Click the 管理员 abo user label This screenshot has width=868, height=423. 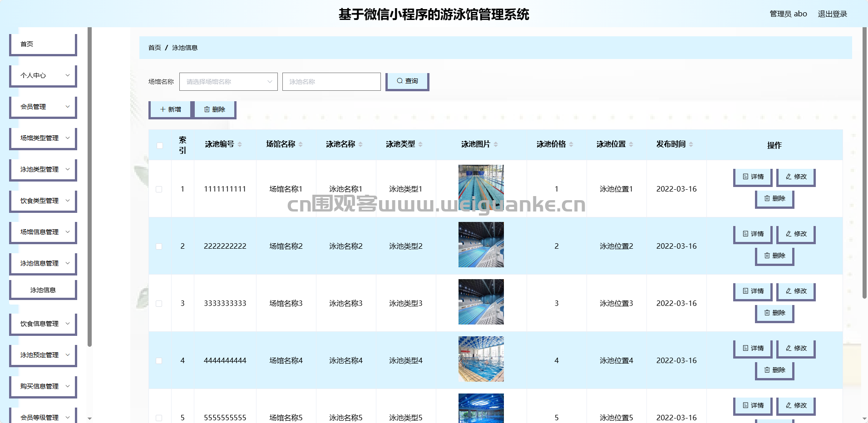[x=788, y=14]
